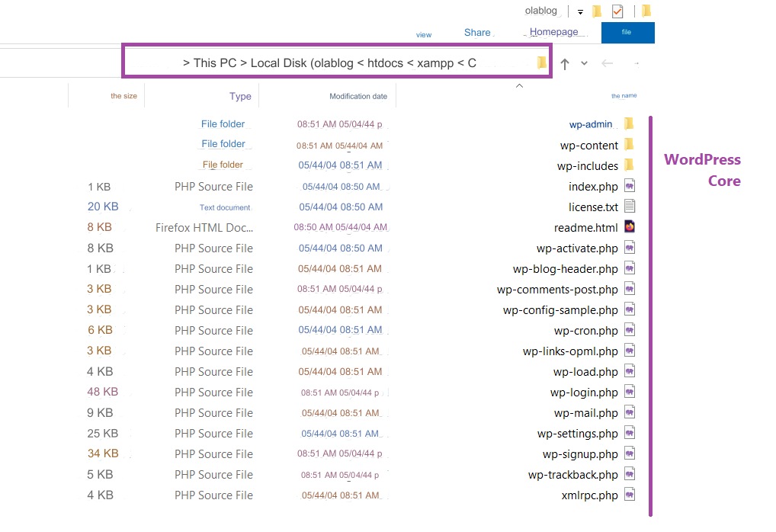The image size is (776, 532).
Task: Click the olablog window title text
Action: [540, 11]
